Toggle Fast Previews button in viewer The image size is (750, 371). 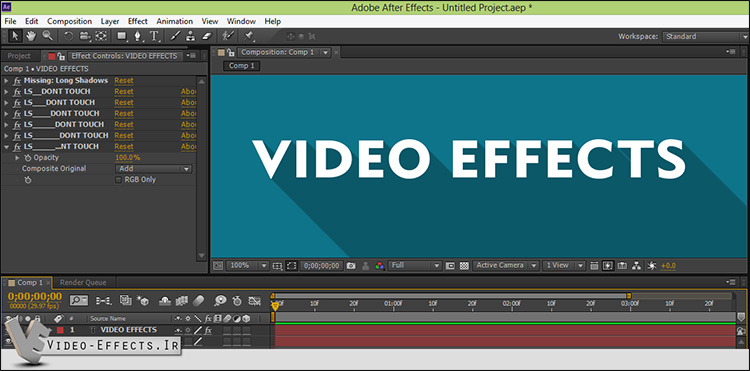click(x=608, y=266)
